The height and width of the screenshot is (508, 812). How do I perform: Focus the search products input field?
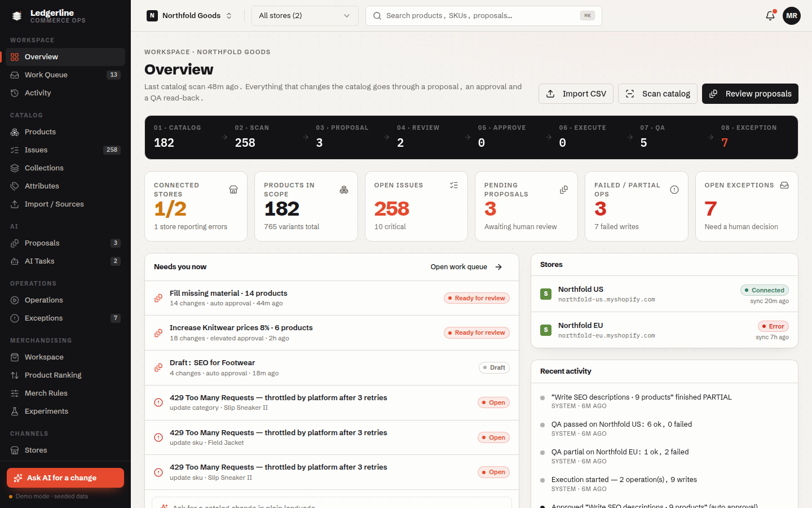484,16
